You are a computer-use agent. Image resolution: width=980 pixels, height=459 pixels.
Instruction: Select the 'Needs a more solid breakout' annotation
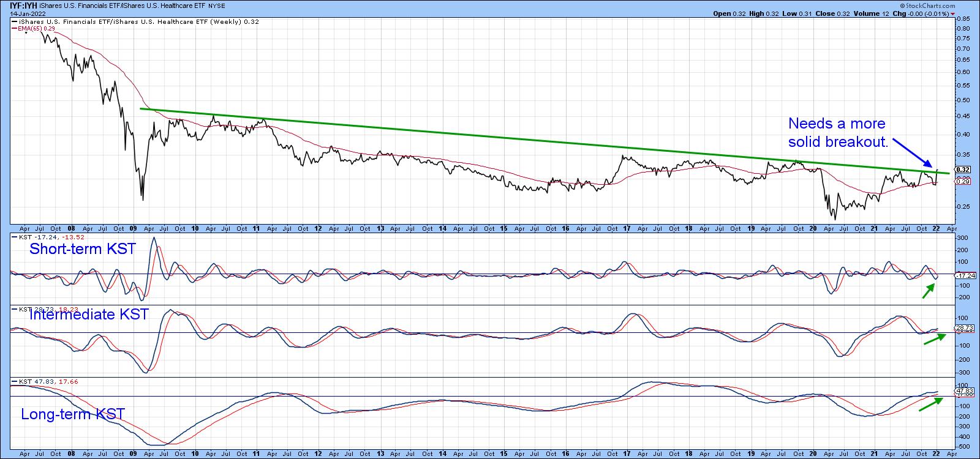pos(837,133)
